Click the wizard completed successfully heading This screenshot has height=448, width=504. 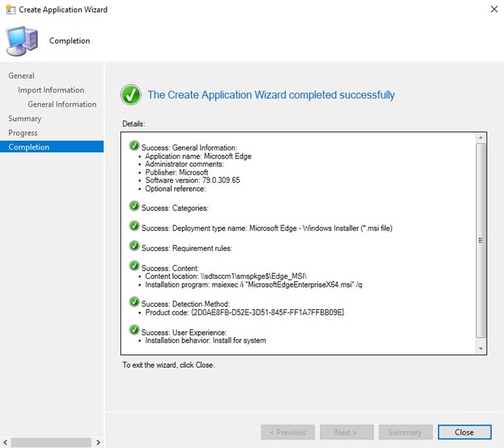tap(271, 95)
